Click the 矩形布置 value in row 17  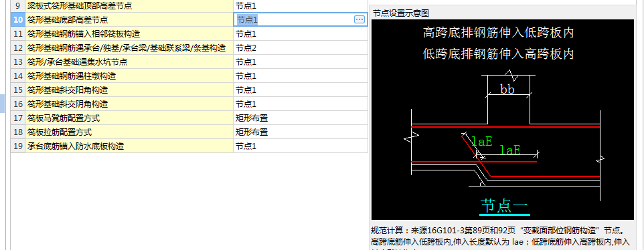pos(300,118)
